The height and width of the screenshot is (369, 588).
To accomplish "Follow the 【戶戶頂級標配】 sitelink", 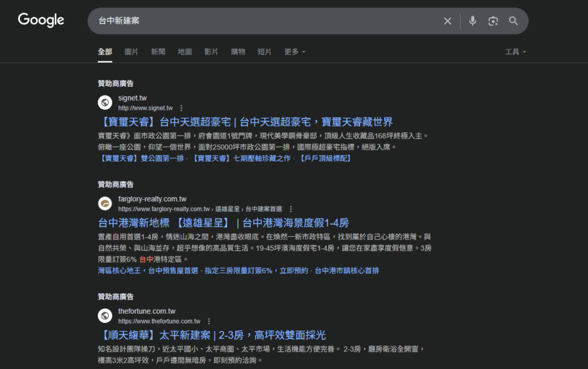I will (325, 159).
